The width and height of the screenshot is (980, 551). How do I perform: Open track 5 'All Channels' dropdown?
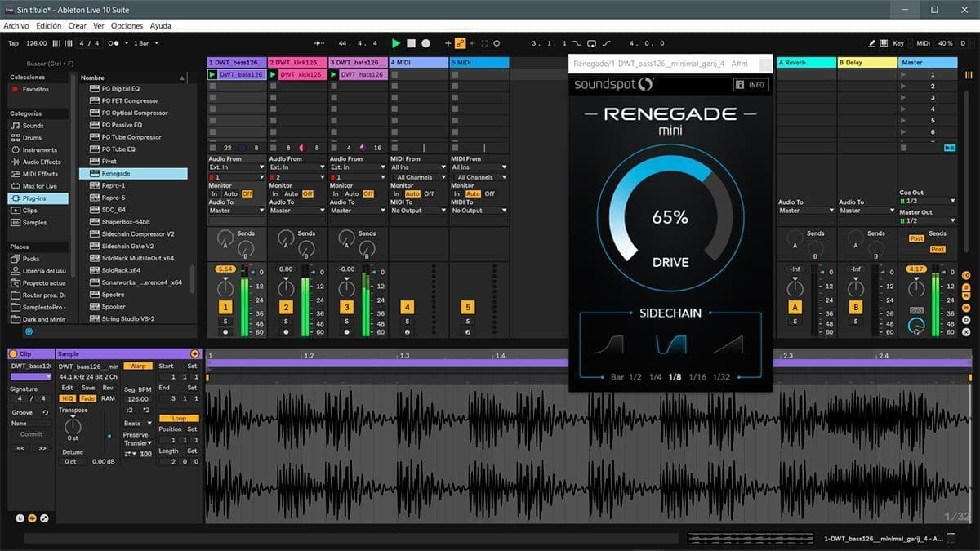coord(479,177)
